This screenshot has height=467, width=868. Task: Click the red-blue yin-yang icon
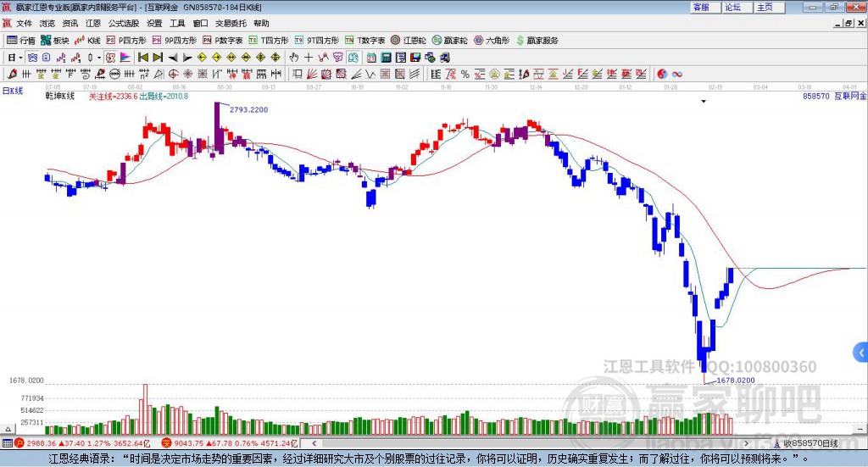pyautogui.click(x=662, y=74)
